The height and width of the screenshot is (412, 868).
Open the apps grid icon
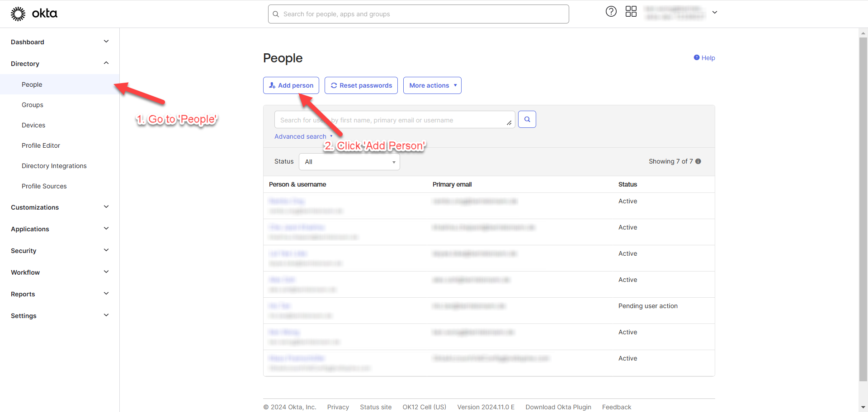[631, 12]
